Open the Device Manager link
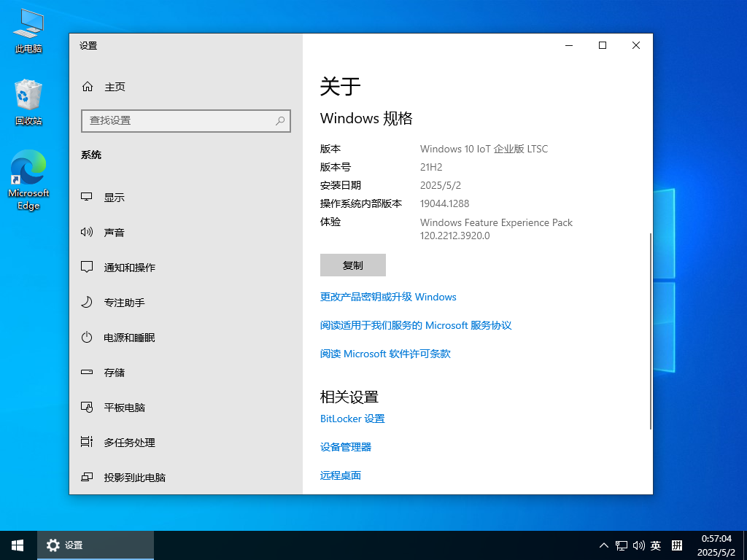 click(346, 448)
